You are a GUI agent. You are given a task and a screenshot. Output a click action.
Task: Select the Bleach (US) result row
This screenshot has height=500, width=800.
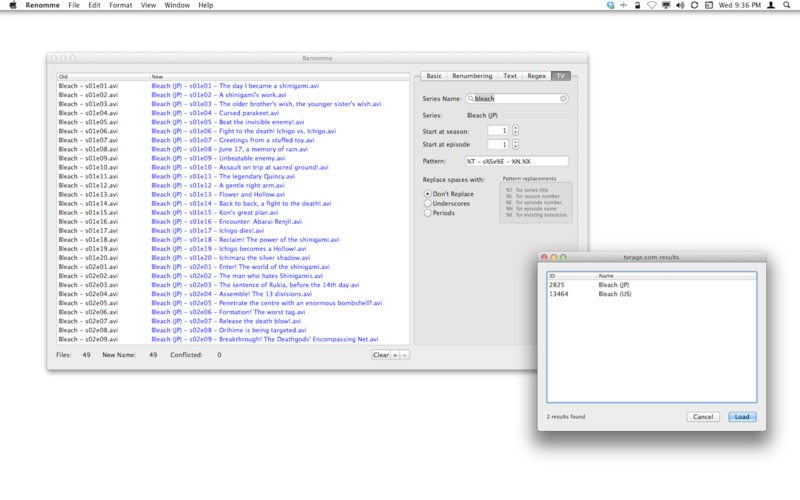pos(652,294)
